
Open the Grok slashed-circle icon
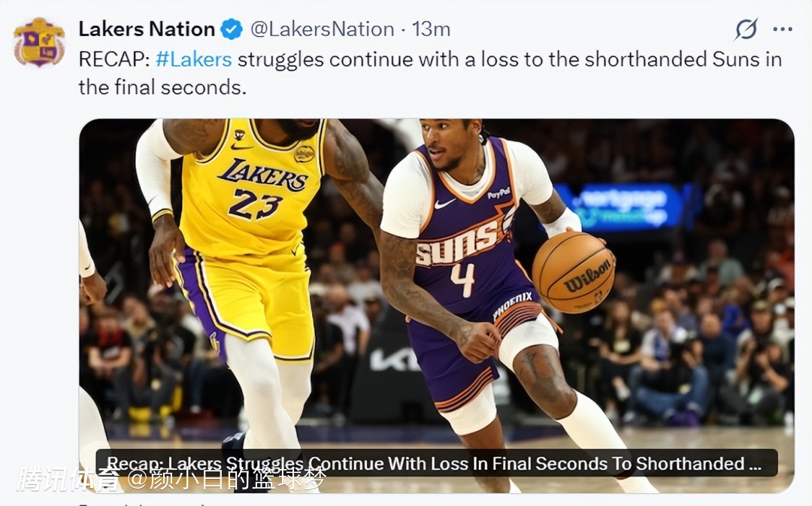click(x=746, y=30)
